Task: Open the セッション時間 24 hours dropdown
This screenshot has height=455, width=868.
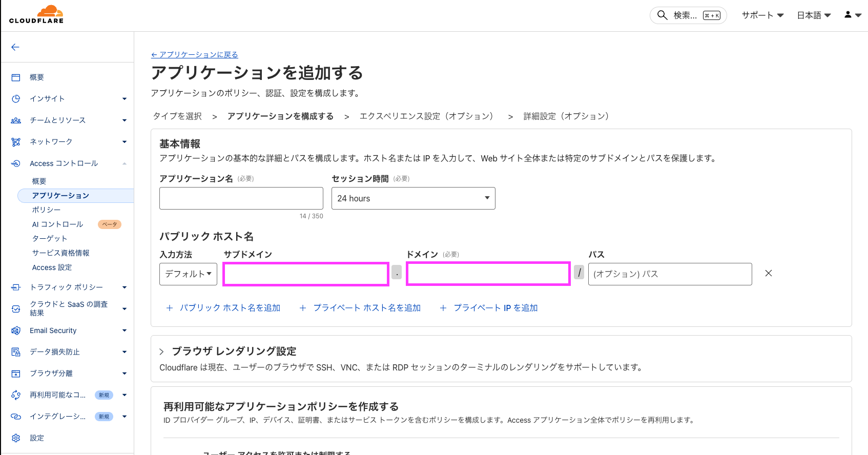Action: point(414,198)
